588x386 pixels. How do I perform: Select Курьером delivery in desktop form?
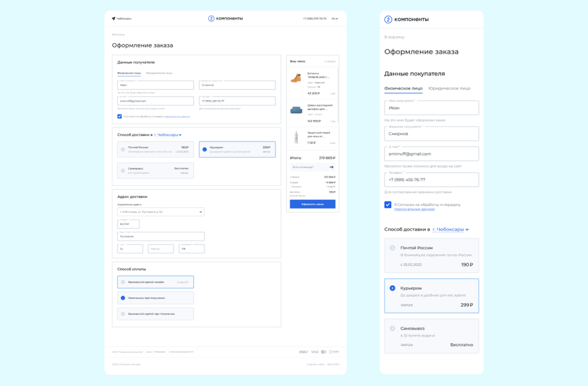(237, 149)
